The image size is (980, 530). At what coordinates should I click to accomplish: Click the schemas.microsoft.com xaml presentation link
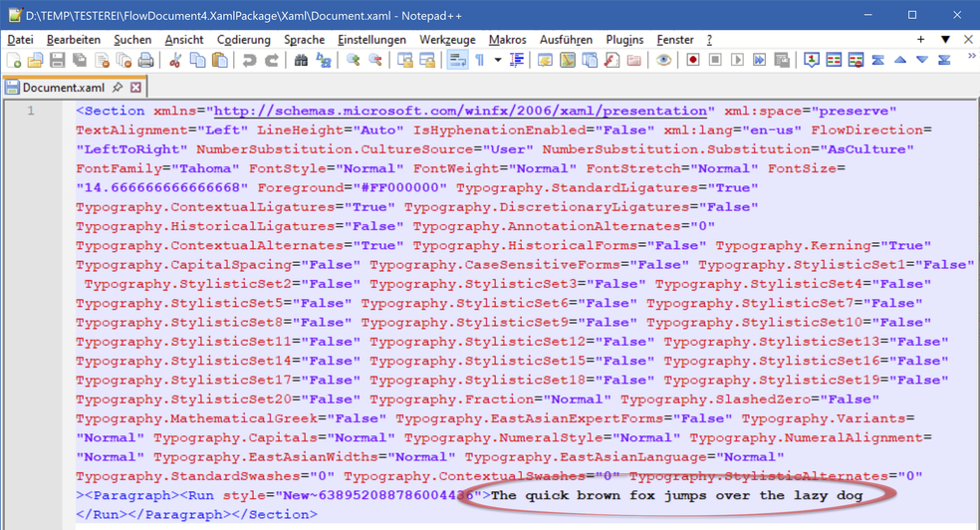pos(460,111)
